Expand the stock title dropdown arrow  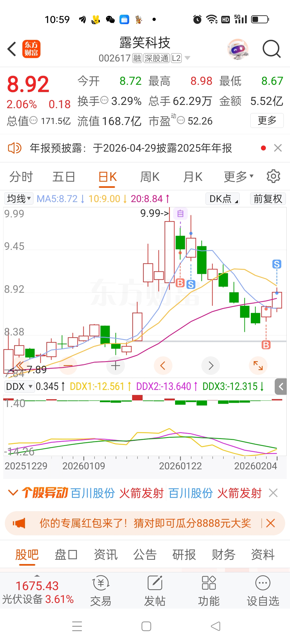pos(187,58)
